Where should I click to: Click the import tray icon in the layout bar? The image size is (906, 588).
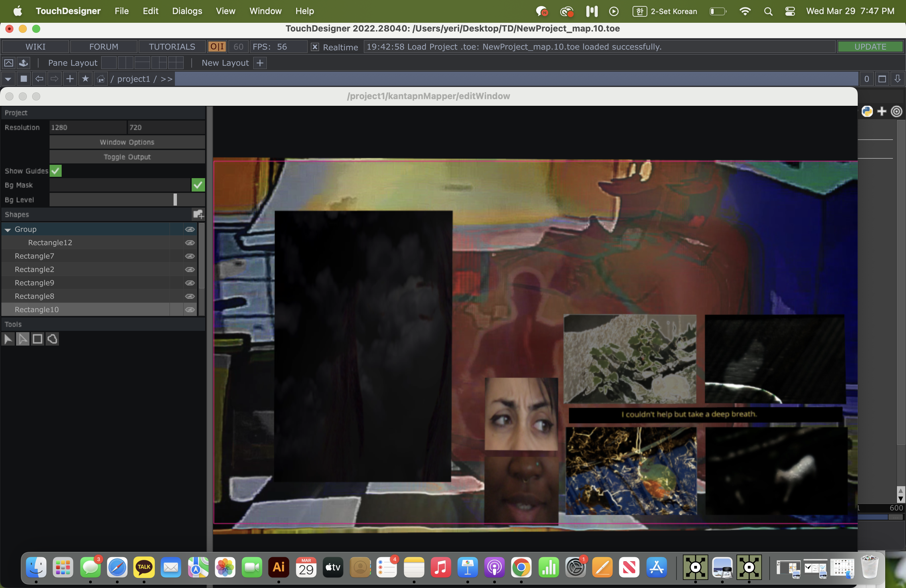(x=23, y=63)
